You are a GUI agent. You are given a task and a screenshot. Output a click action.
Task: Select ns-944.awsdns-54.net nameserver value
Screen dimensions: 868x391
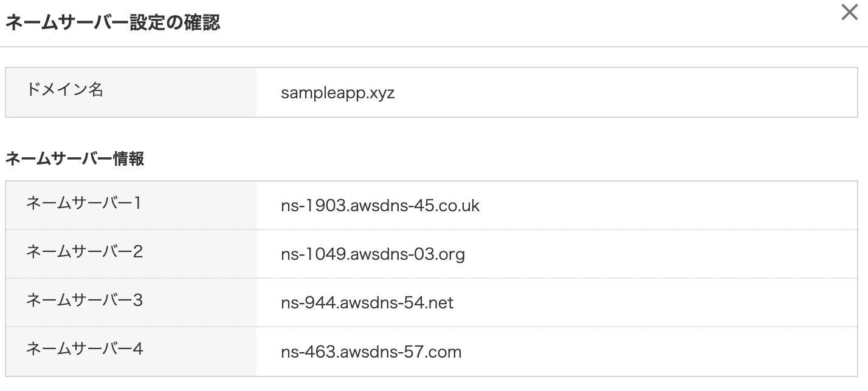367,302
